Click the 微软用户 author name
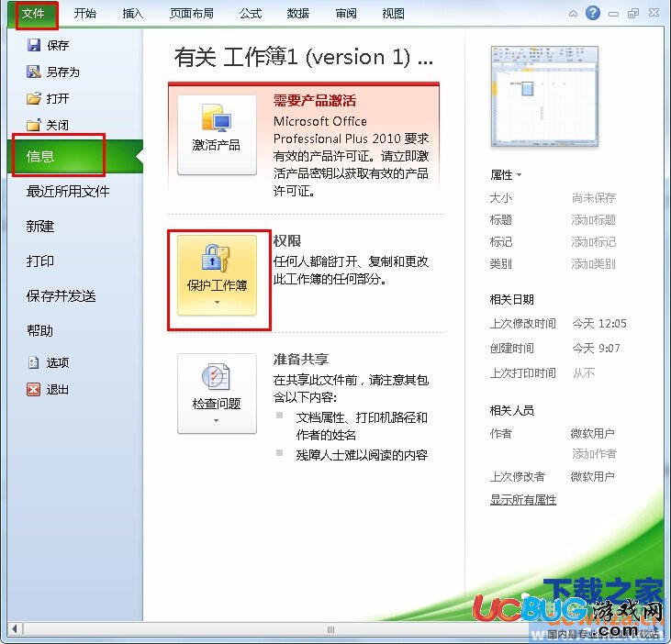This screenshot has width=671, height=644. point(593,434)
